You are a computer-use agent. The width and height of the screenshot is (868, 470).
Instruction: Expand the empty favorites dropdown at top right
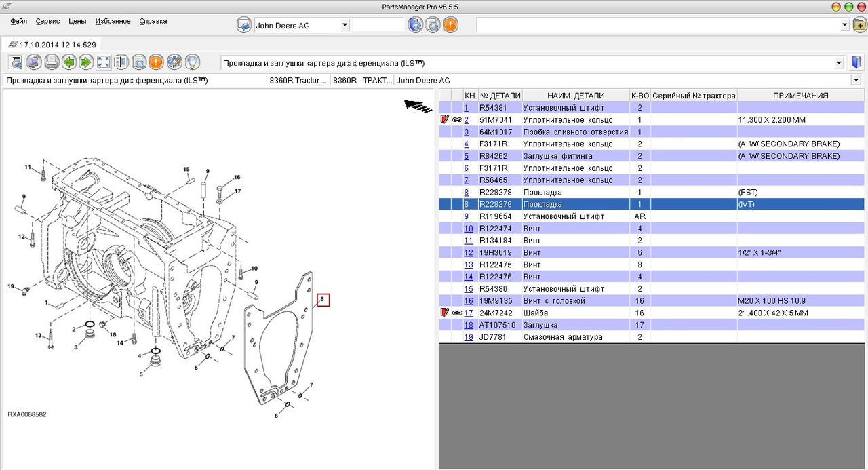pos(845,25)
